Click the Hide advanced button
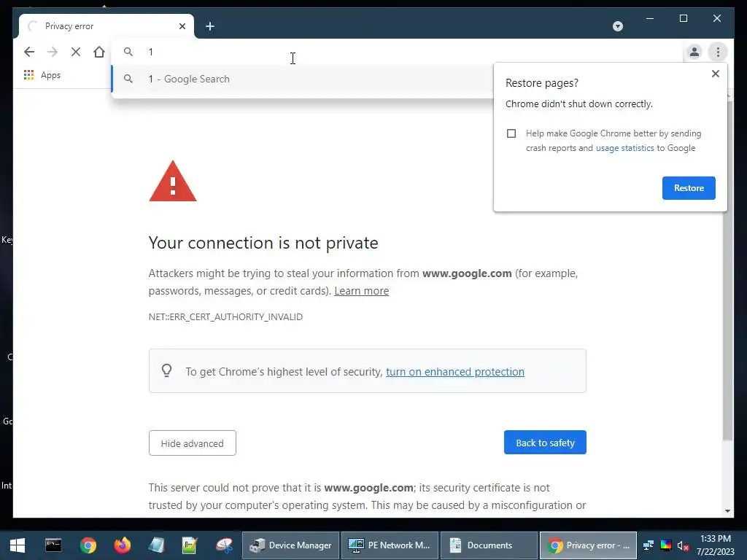747x560 pixels. pos(193,443)
